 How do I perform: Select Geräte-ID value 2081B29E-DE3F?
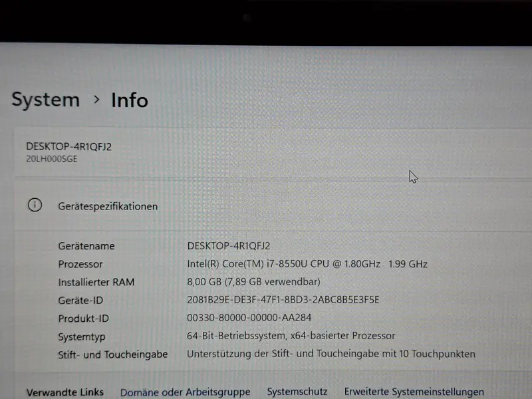coord(283,300)
